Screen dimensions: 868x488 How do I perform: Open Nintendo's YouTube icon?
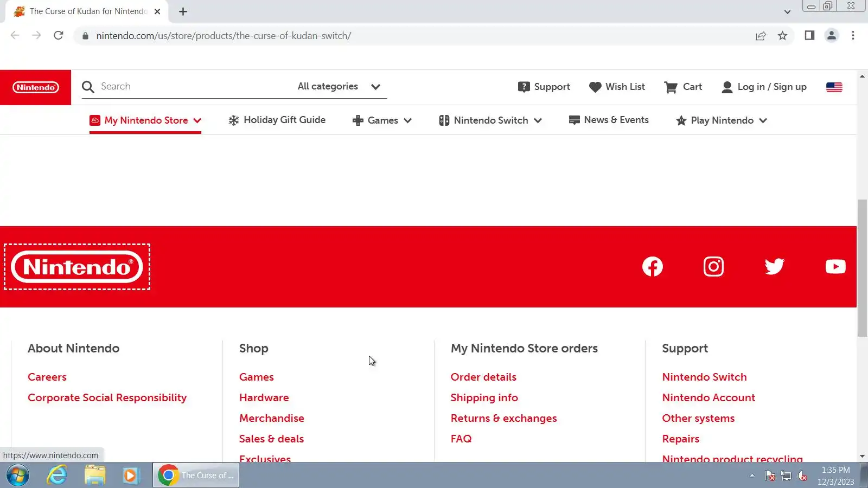tap(835, 266)
